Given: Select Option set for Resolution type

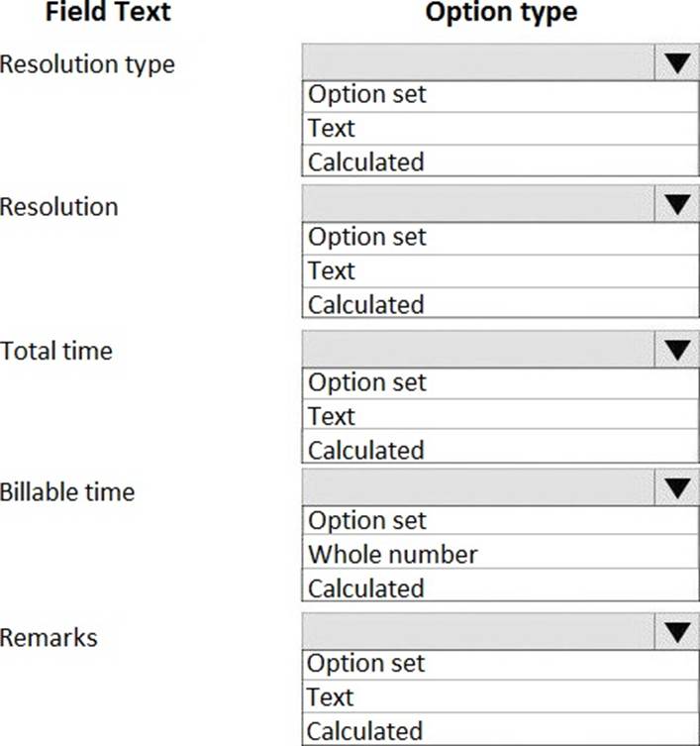Looking at the screenshot, I should coord(500,95).
